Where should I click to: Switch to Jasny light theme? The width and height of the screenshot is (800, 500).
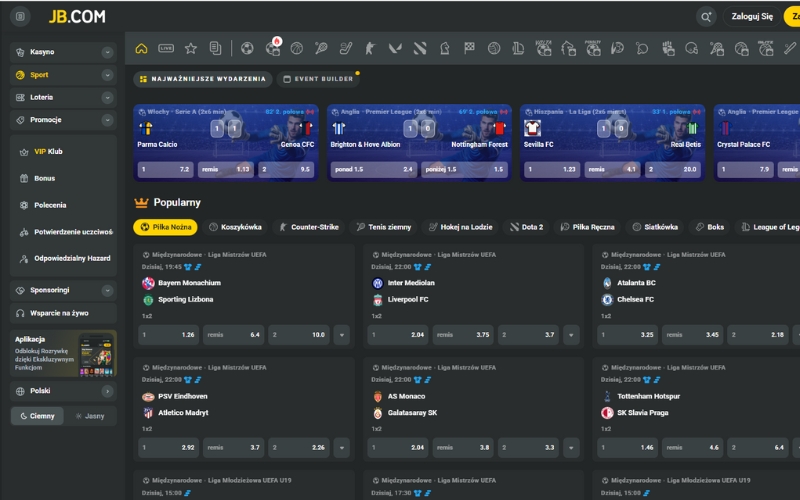pyautogui.click(x=90, y=416)
